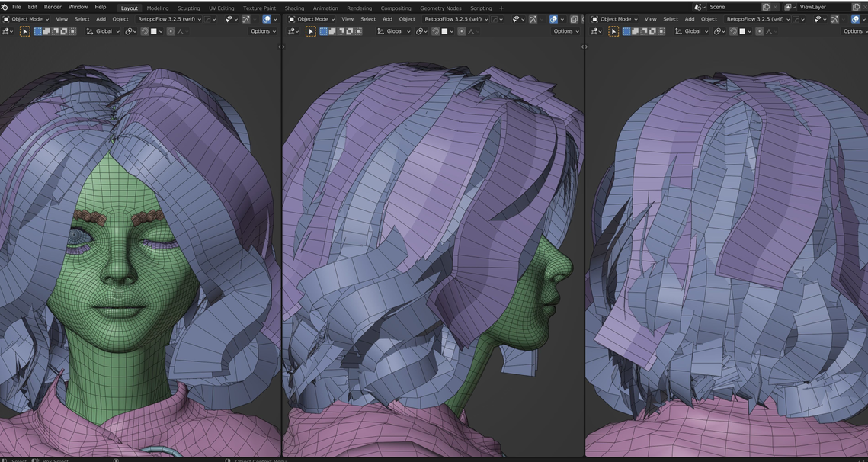The width and height of the screenshot is (868, 462).
Task: Toggle viewport overlays in middle viewport
Action: tap(553, 19)
